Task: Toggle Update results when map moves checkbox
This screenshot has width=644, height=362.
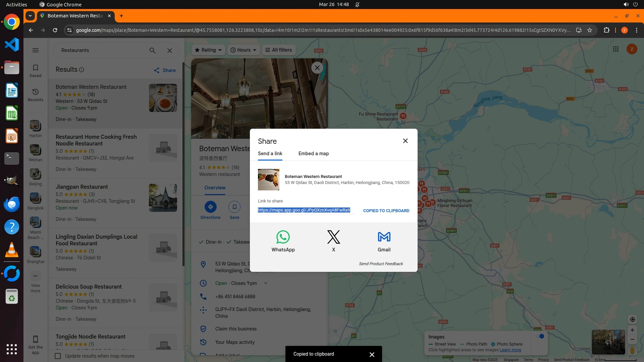Action: click(x=58, y=356)
